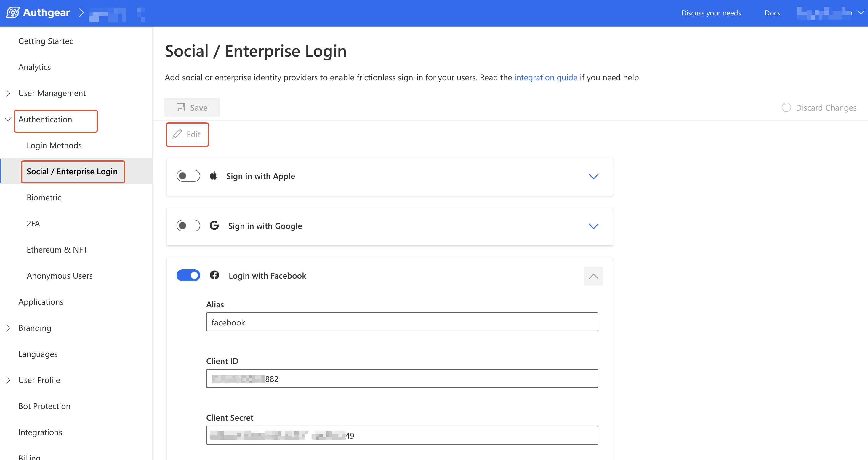Expand the Sign in with Google section

coord(593,226)
